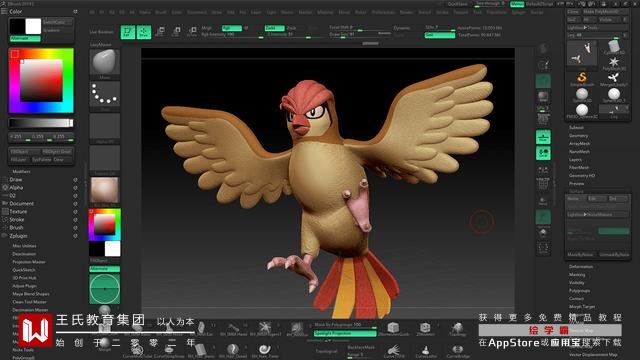
Task: Click the Lightbox NoiseMakers button
Action: coord(597,215)
